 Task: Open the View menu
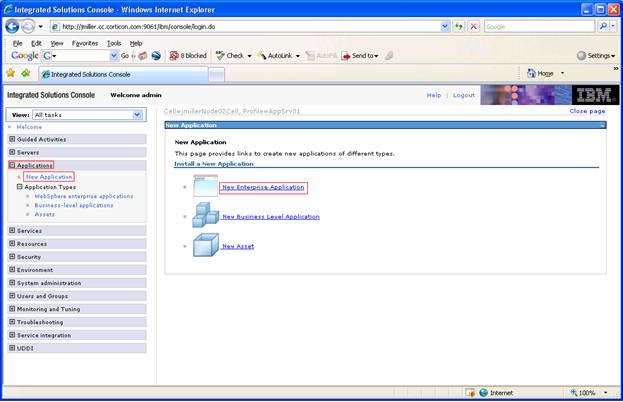coord(57,43)
